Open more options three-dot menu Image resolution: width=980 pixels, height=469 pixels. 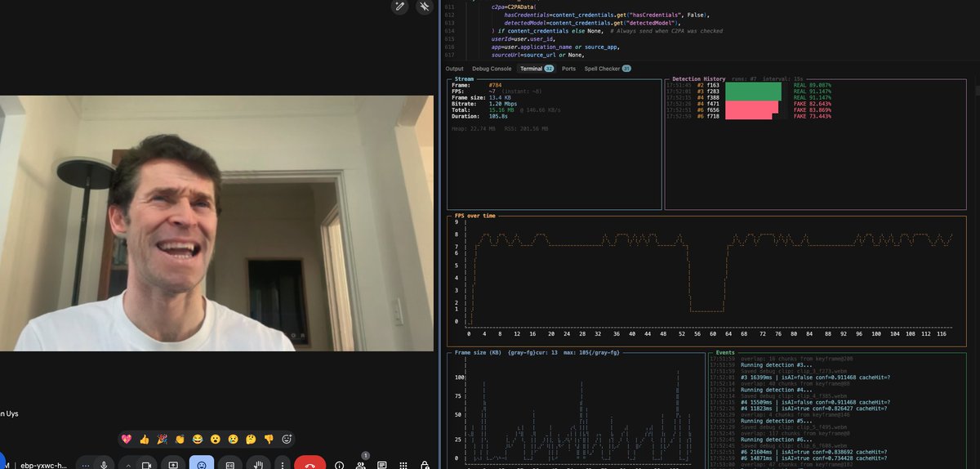tap(282, 464)
